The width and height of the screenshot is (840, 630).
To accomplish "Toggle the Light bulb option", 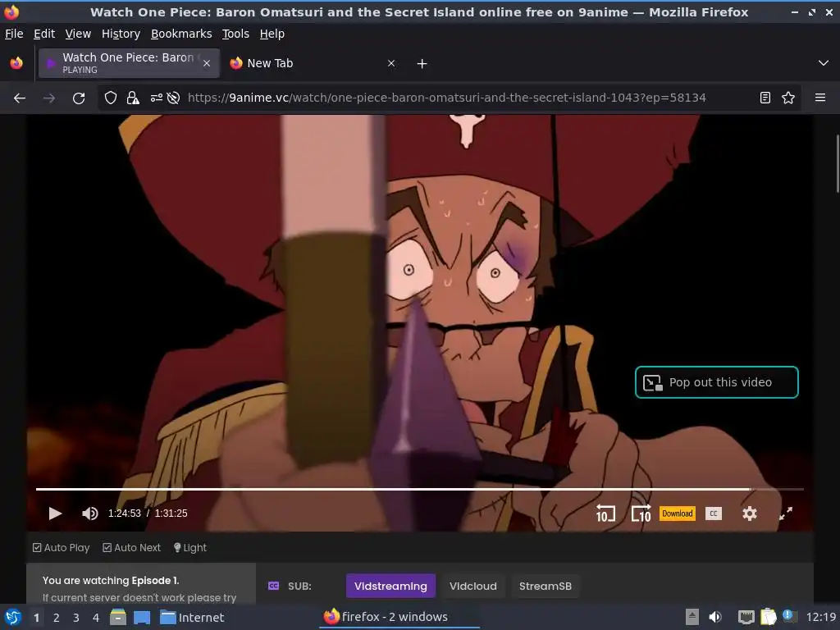I will click(x=190, y=547).
